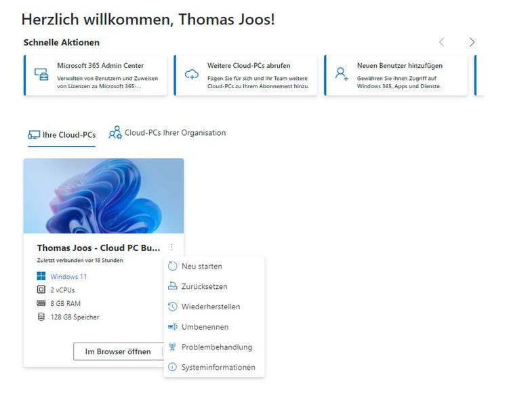Image resolution: width=532 pixels, height=407 pixels.
Task: Click the Schnelle Aktionen heading
Action: 62,43
